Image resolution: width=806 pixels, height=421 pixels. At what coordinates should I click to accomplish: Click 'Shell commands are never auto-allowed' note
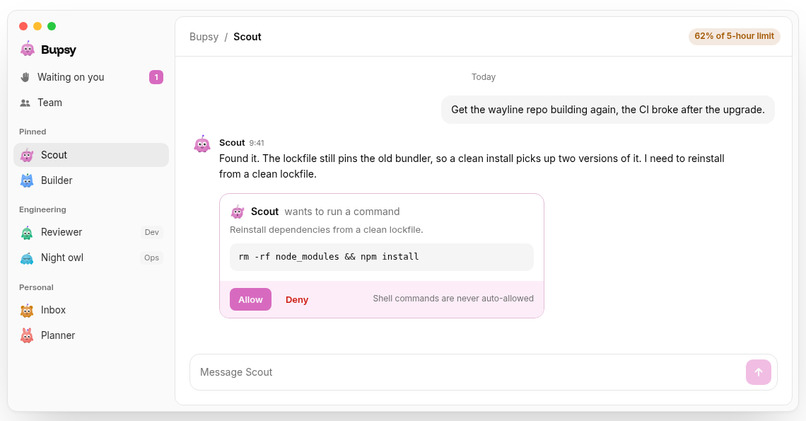point(453,298)
